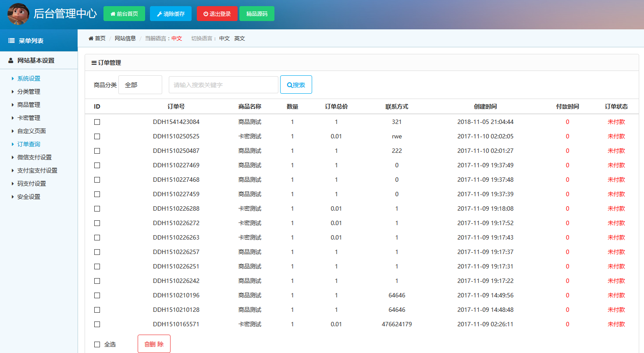Click the cartoon avatar logo image
The width and height of the screenshot is (644, 353).
18,14
